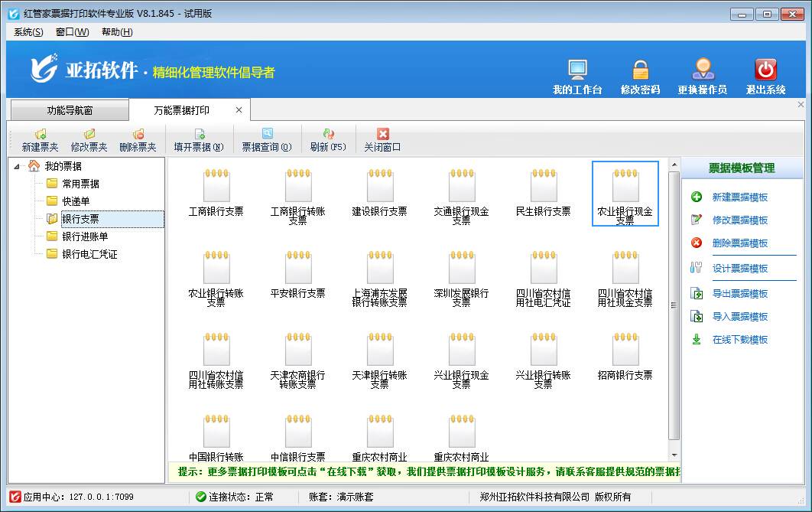Collapse the 我的票据 tree node
Image resolution: width=812 pixels, height=512 pixels.
coord(17,166)
